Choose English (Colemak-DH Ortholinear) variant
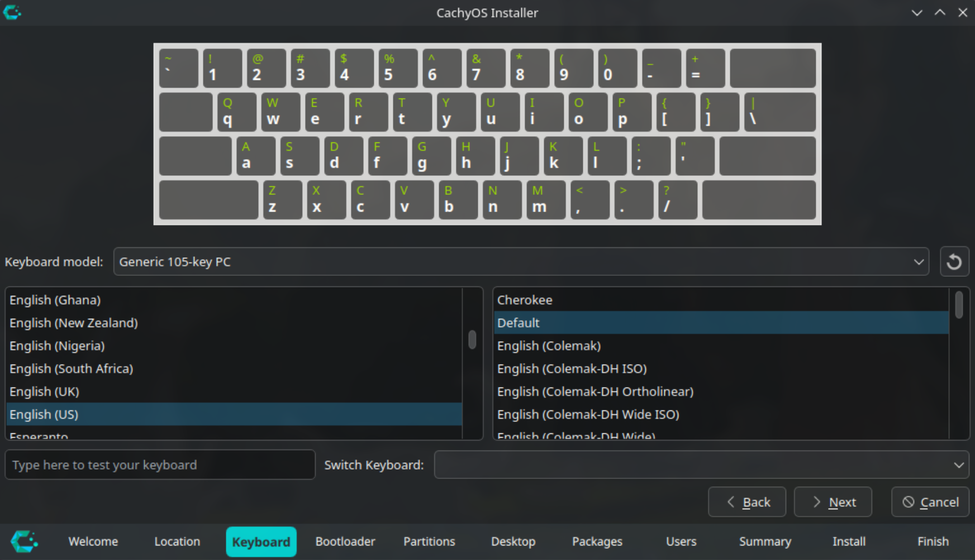 (x=721, y=391)
